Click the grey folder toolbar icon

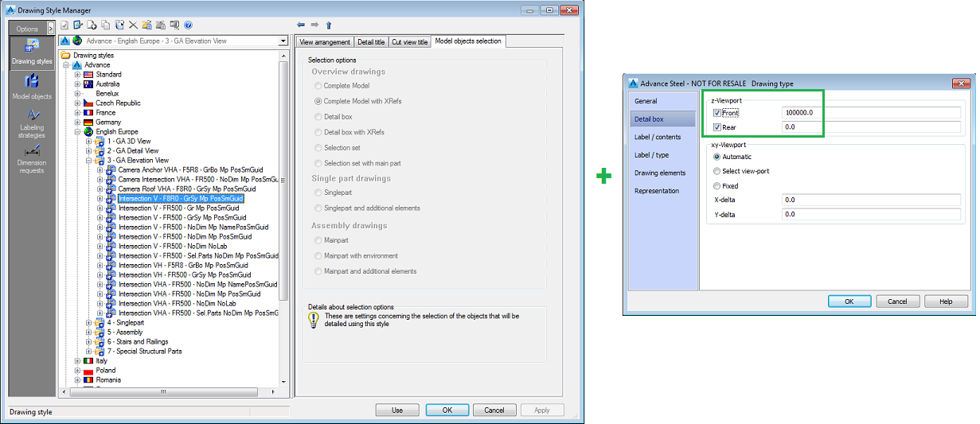point(161,25)
